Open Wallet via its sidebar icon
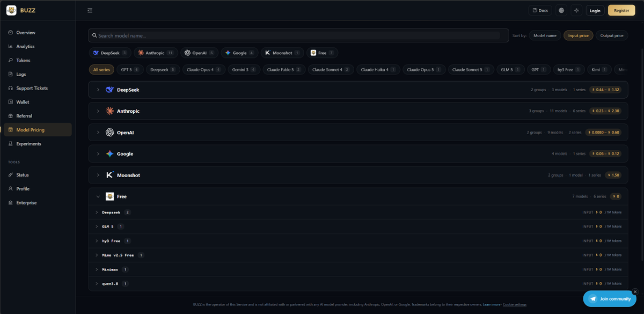 click(x=11, y=102)
